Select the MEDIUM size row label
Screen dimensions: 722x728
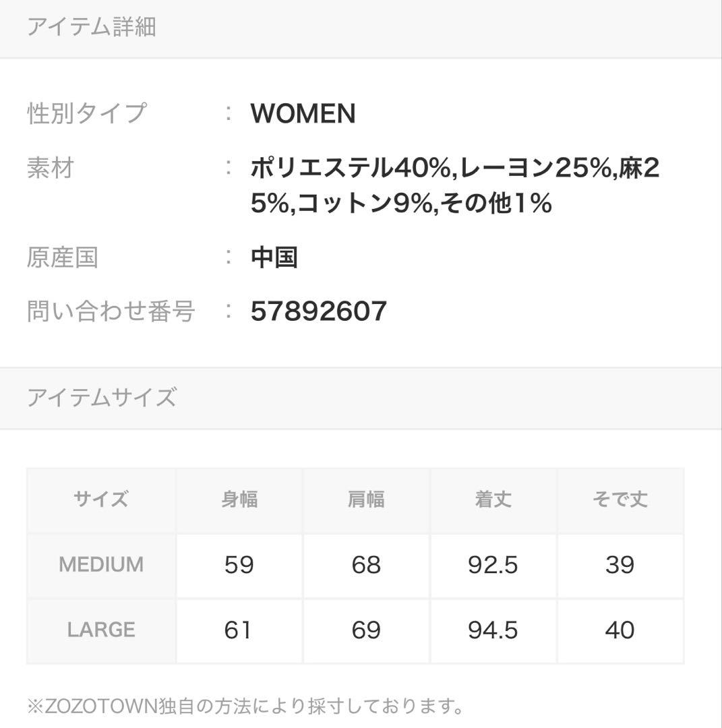[x=101, y=565]
